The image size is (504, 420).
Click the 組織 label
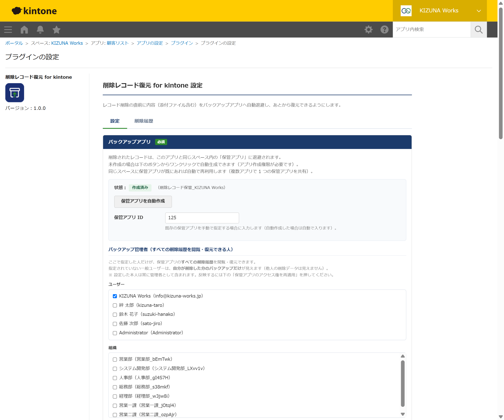[112, 348]
